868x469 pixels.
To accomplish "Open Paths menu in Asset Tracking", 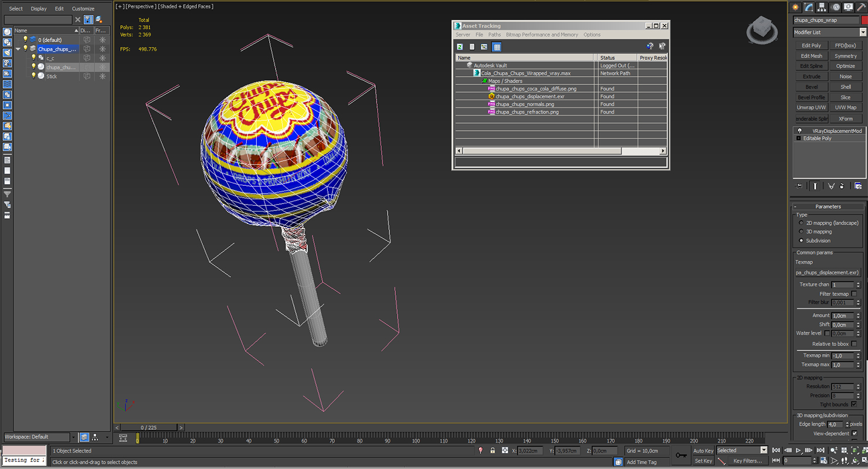I will coord(494,35).
